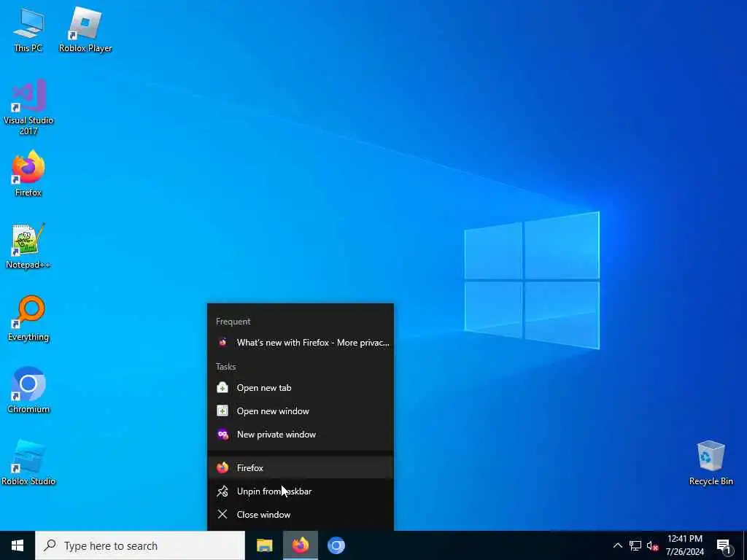Select Chromium desktop shortcut

(x=28, y=391)
